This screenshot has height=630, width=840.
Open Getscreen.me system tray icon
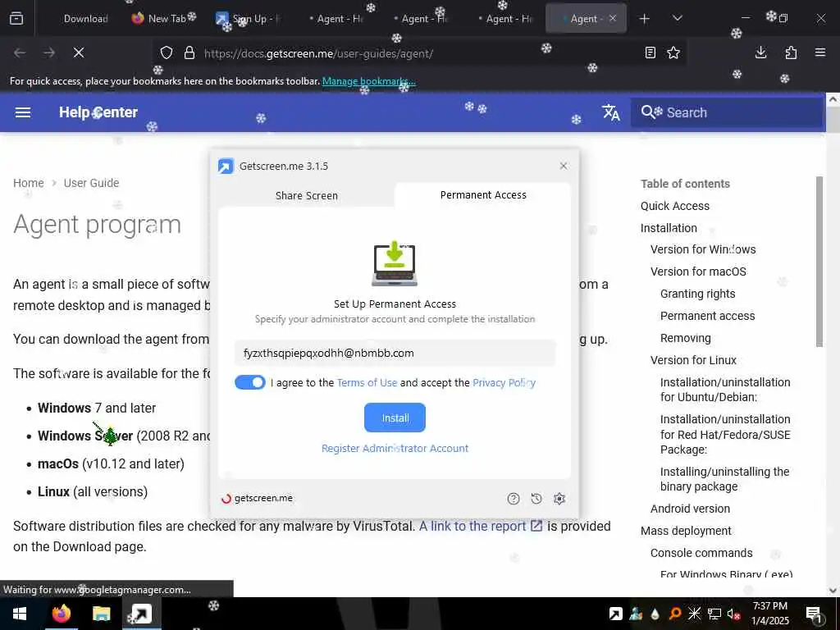615,614
